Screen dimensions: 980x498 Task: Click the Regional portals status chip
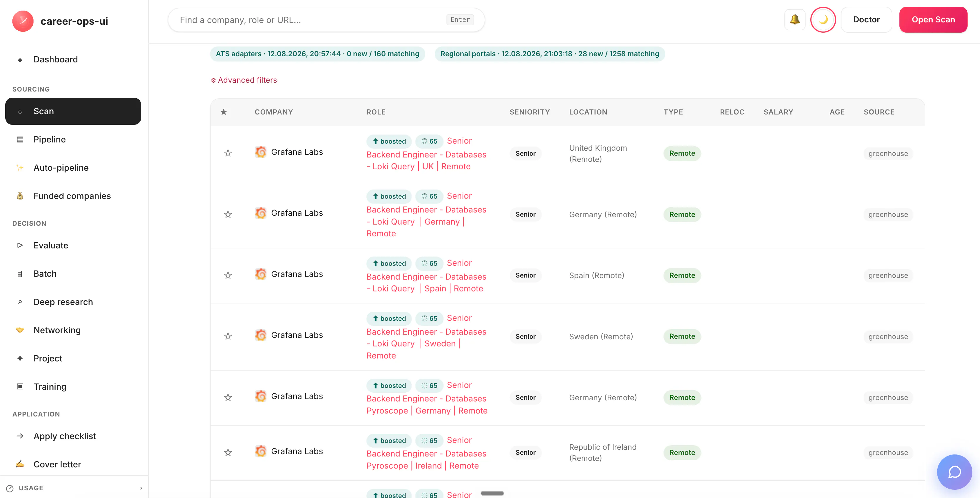click(x=550, y=54)
